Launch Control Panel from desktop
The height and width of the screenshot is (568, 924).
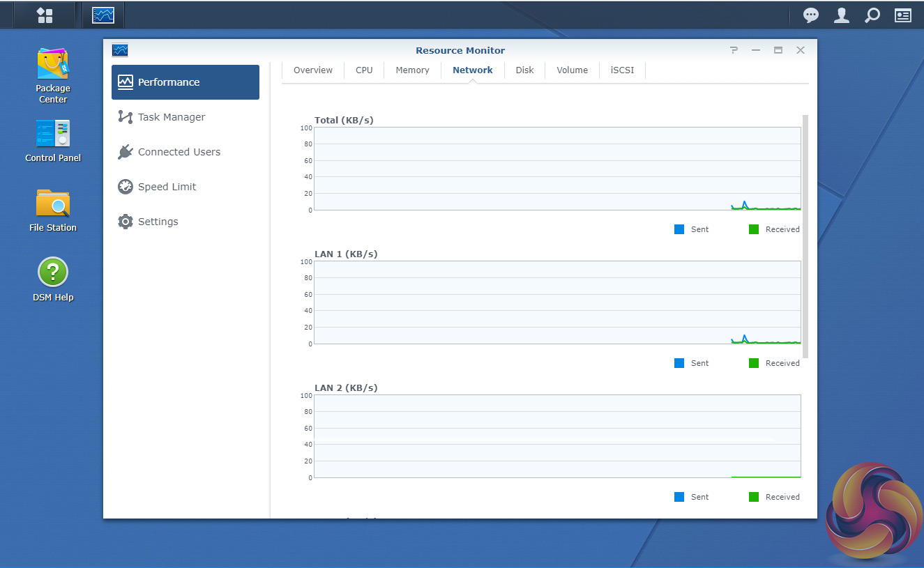(53, 141)
